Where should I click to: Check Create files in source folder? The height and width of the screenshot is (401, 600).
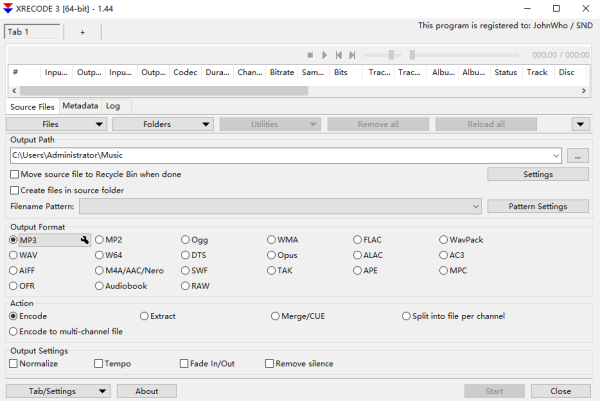(67, 190)
